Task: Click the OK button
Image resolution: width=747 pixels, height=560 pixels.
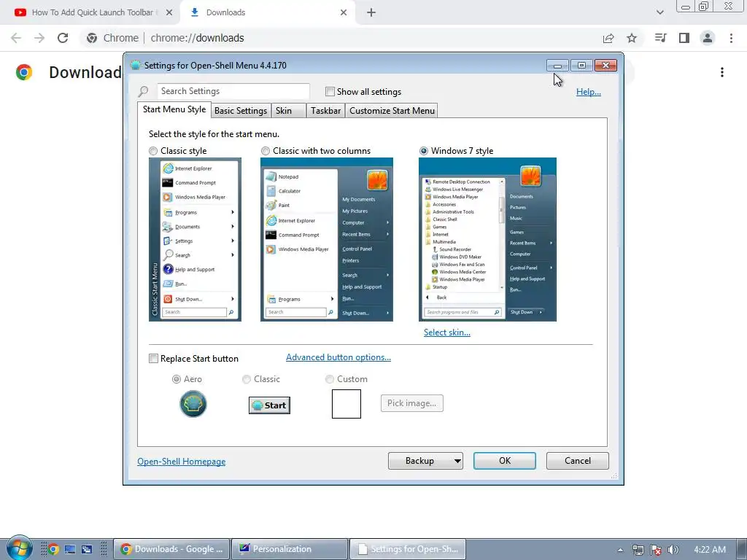Action: pyautogui.click(x=505, y=461)
